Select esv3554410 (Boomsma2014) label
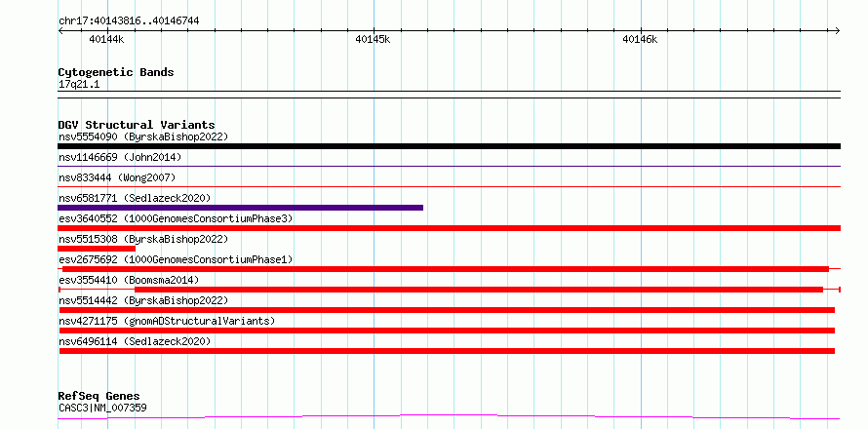The height and width of the screenshot is (429, 868). tap(129, 280)
